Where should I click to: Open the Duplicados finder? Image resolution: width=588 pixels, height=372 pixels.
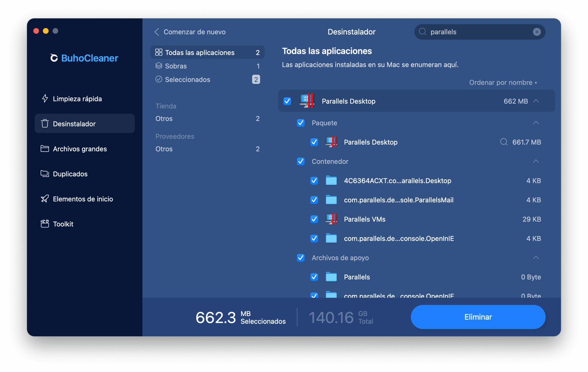(70, 174)
